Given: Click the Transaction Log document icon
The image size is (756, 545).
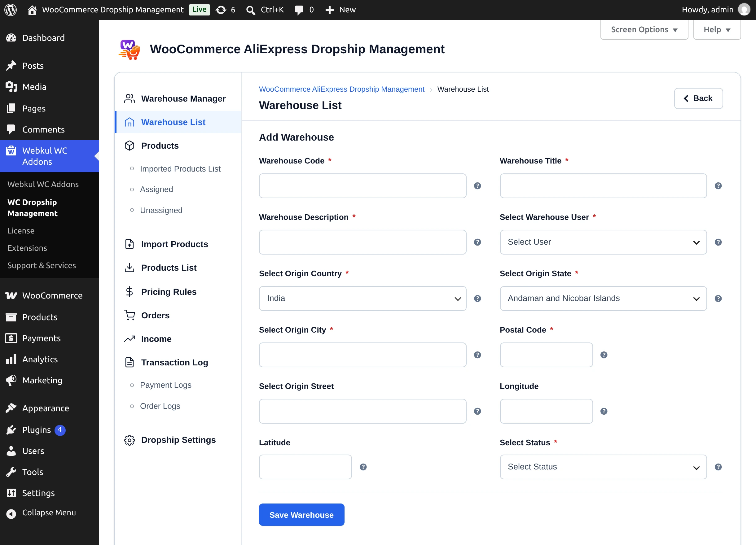Looking at the screenshot, I should pos(129,362).
